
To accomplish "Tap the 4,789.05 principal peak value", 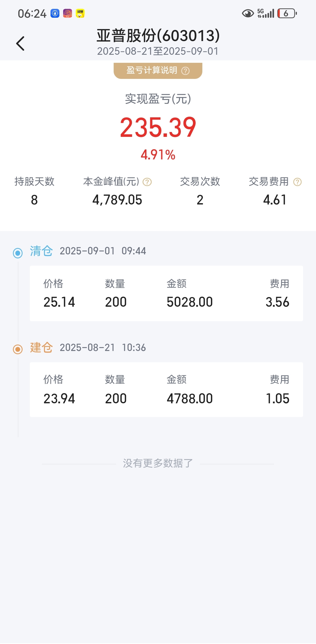I will point(117,200).
